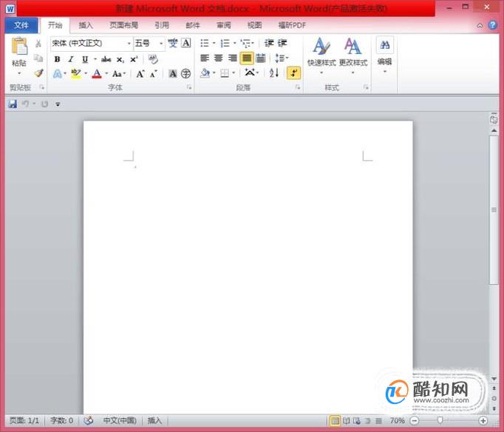Switch to Web Layout view
The height and width of the screenshot is (432, 504).
pyautogui.click(x=357, y=420)
